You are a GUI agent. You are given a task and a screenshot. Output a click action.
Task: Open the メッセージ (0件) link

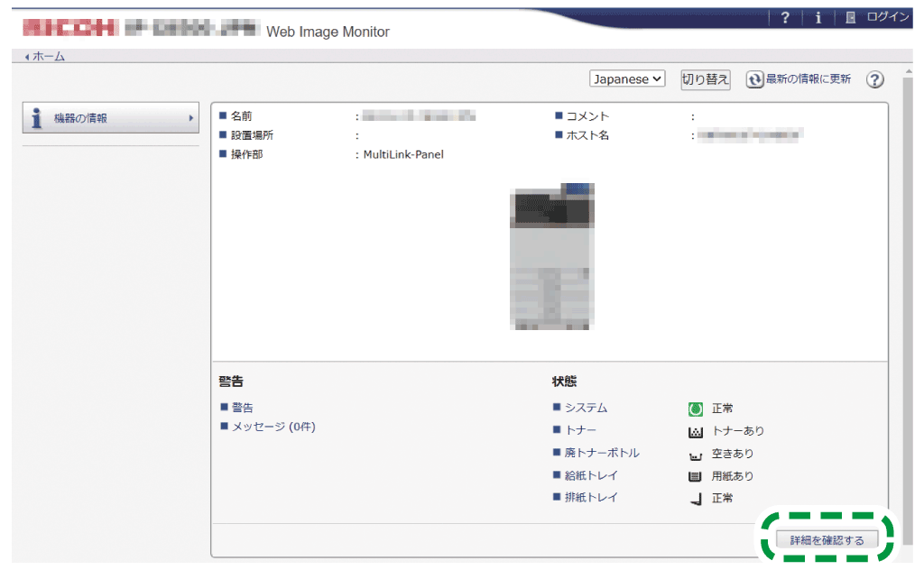(x=275, y=427)
